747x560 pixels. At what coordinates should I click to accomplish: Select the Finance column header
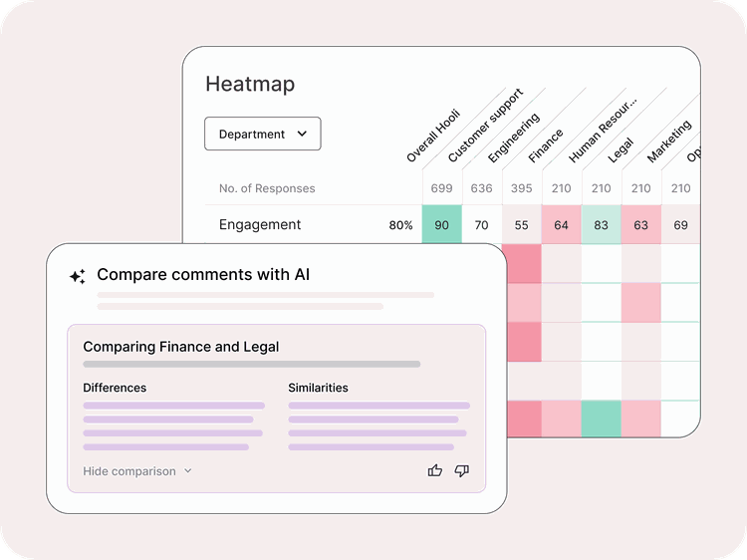(547, 145)
